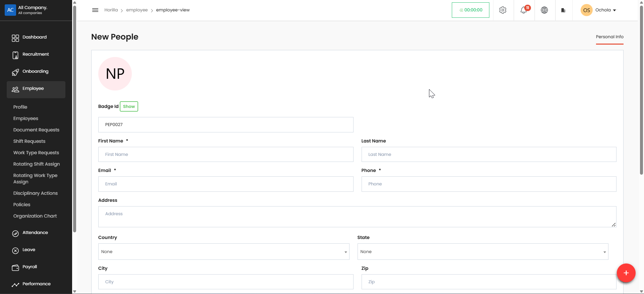Open the language globe icon
Screen dimensions: 644x294
544,10
